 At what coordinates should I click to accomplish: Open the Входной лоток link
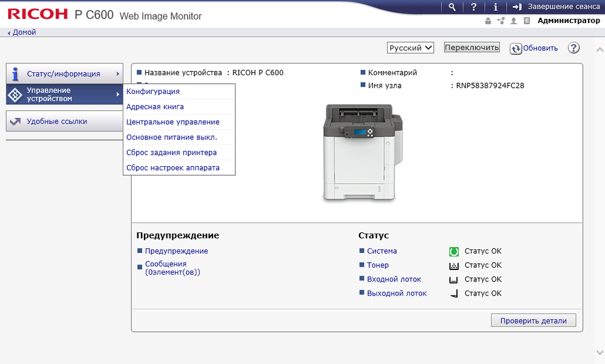click(x=394, y=279)
